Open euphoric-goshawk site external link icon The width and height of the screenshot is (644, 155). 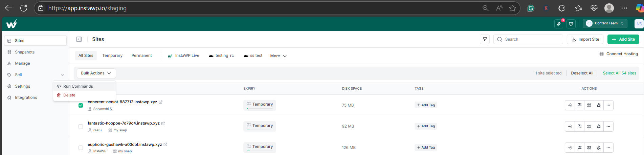click(x=165, y=145)
